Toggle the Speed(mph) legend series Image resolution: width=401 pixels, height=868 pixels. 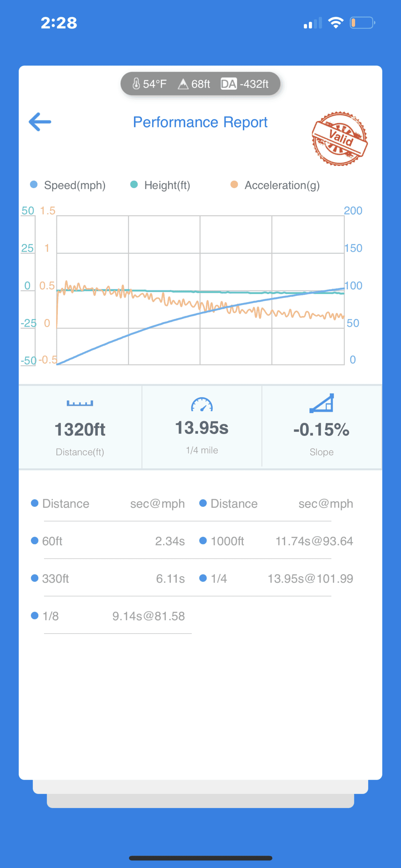(68, 185)
